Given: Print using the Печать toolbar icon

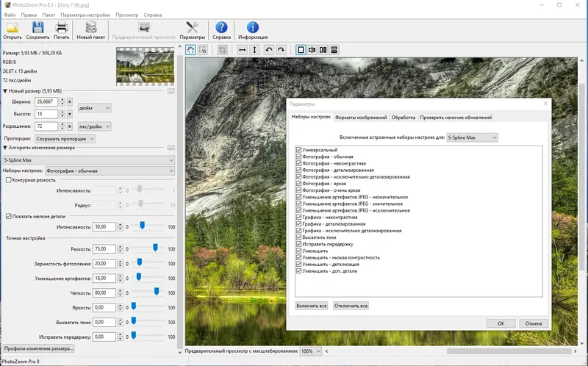Looking at the screenshot, I should point(62,30).
